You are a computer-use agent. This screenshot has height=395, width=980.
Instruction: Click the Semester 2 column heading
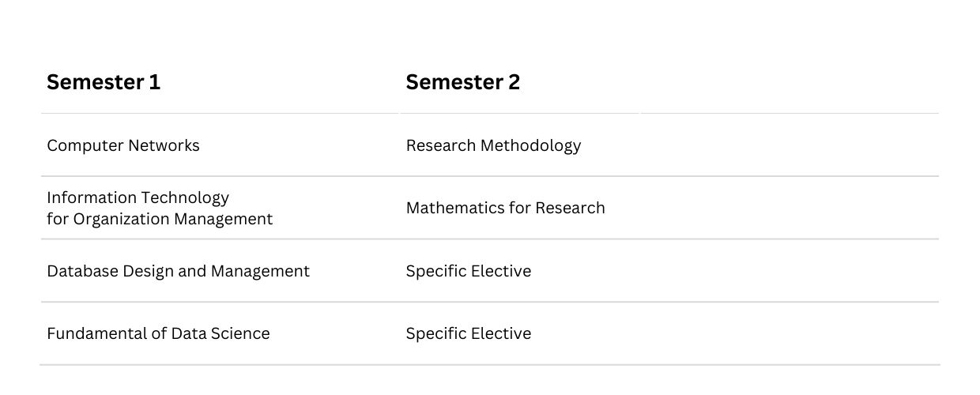(463, 82)
